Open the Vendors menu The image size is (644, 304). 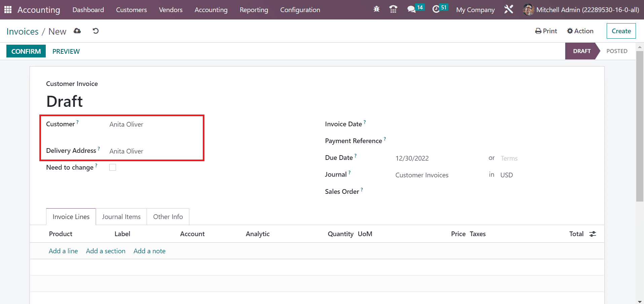(x=171, y=10)
